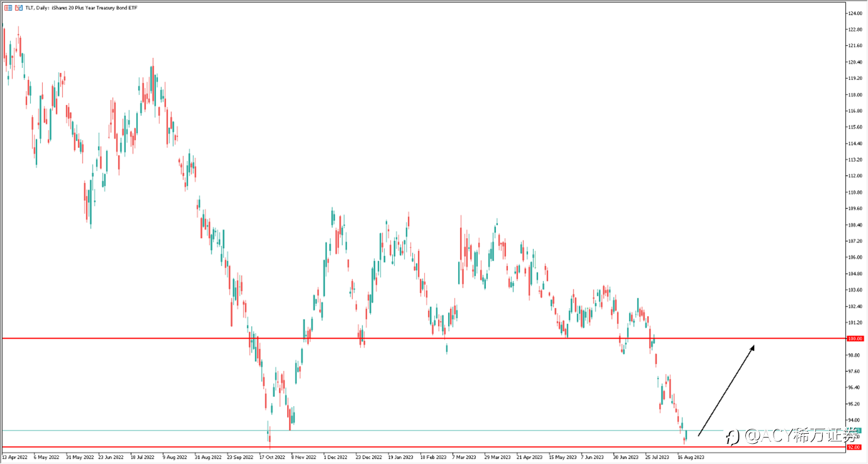Click the 104.80 price axis label
Image resolution: width=868 pixels, height=464 pixels.
[855, 274]
